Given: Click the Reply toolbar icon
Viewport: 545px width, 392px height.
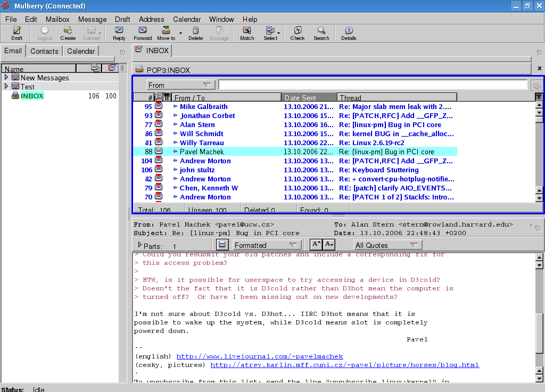Looking at the screenshot, I should (x=119, y=33).
